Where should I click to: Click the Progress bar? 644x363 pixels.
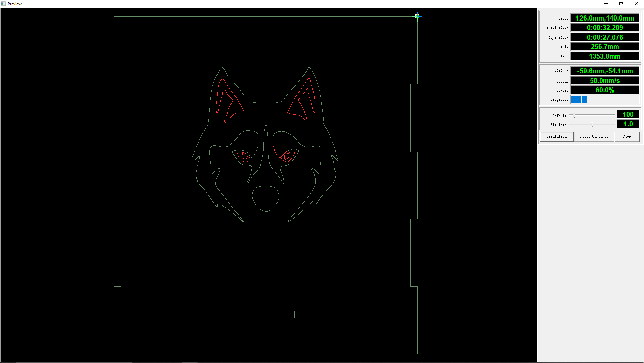tap(605, 99)
